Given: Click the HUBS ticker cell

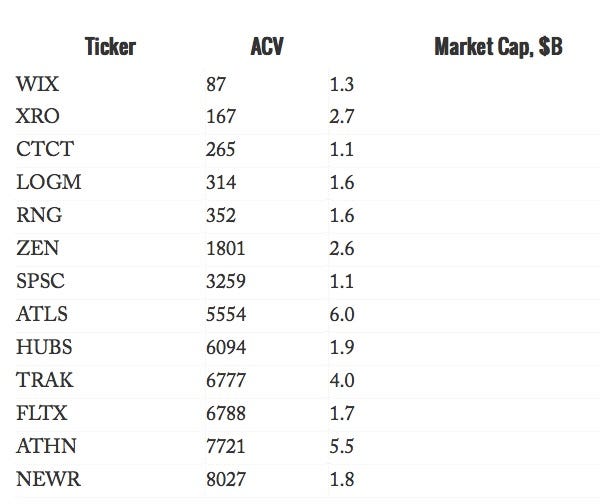Looking at the screenshot, I should pos(44,348).
